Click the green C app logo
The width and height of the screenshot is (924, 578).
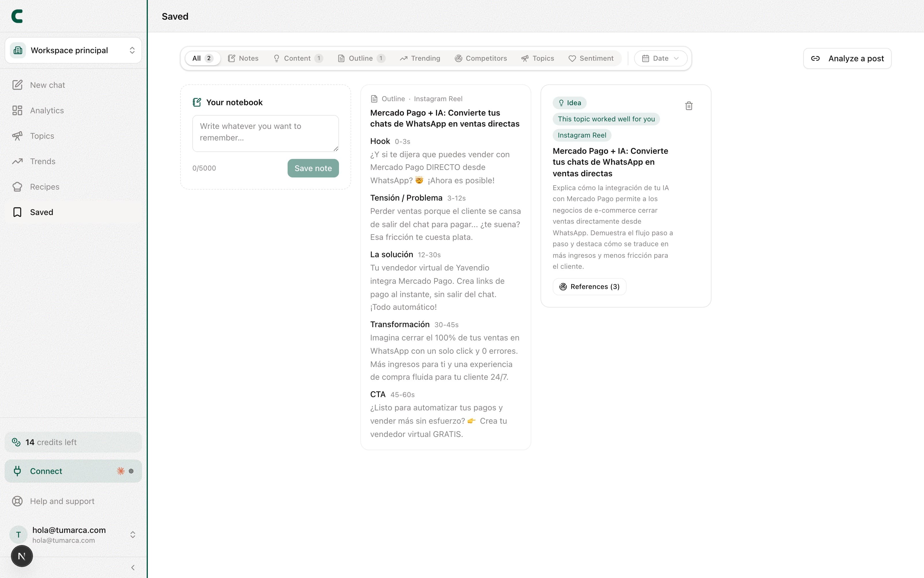[17, 16]
